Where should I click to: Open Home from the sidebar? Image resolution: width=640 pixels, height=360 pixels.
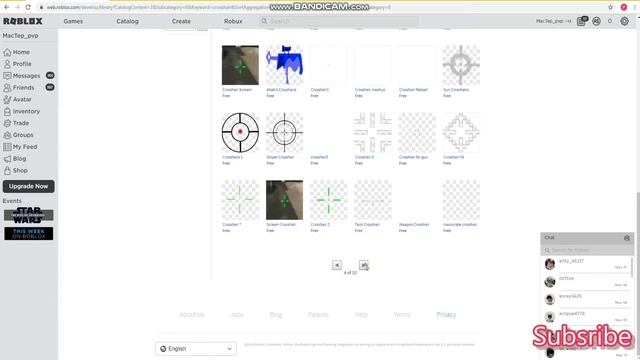tap(17, 52)
